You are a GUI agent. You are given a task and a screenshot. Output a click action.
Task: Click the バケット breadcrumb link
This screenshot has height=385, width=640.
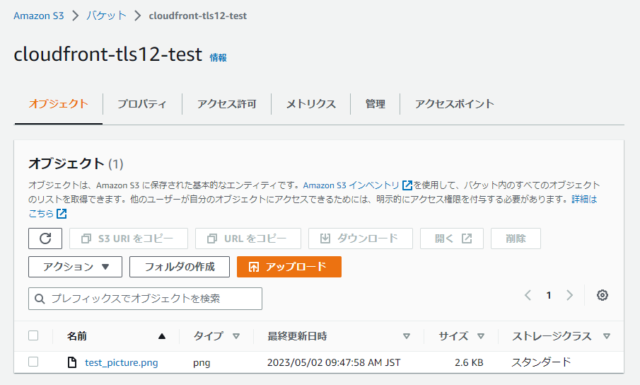[x=106, y=16]
